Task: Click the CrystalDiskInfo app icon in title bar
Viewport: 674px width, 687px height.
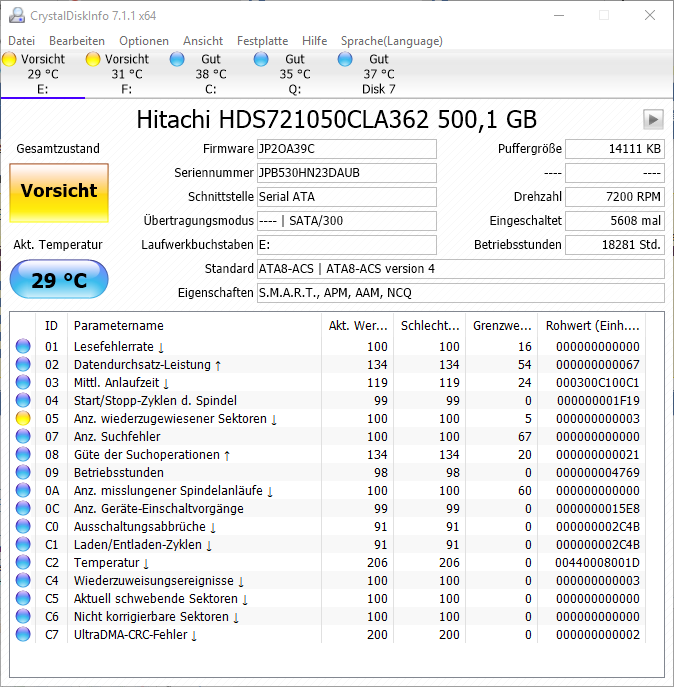Action: tap(17, 16)
